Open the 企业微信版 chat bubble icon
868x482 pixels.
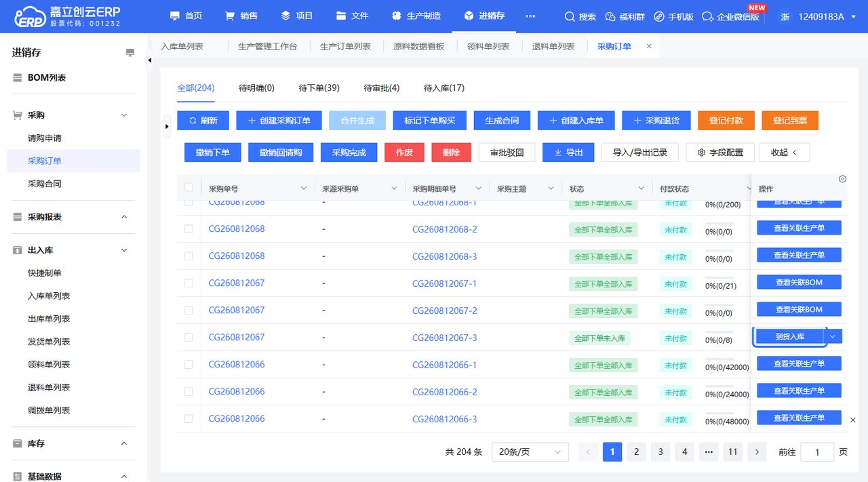[x=707, y=16]
